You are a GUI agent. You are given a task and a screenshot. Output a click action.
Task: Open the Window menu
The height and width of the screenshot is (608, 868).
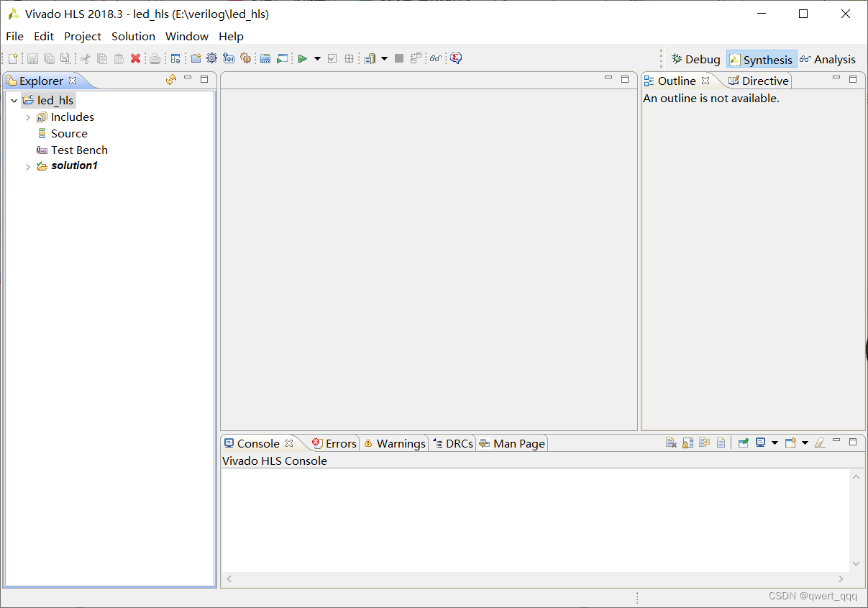pyautogui.click(x=187, y=36)
